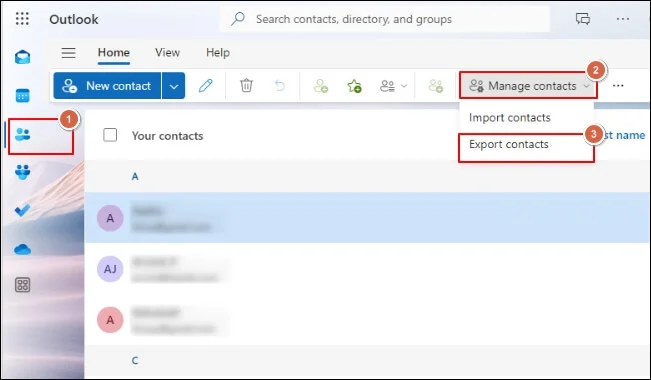Open the To Do checkmark icon
Screen dimensions: 651x380
[x=22, y=210]
